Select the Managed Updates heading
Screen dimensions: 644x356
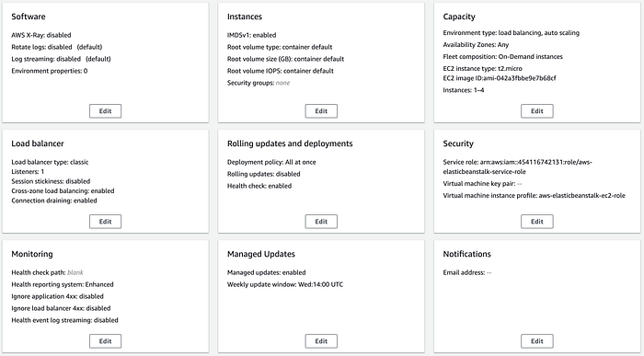pos(261,254)
